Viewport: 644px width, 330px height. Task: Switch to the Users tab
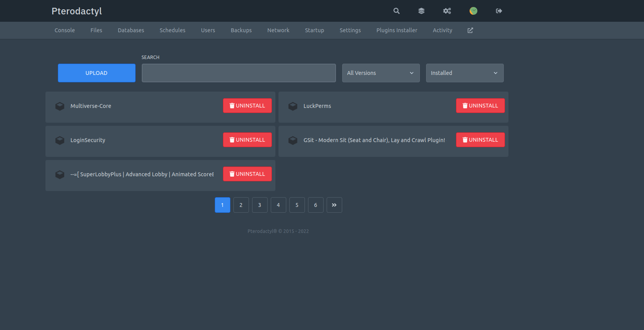click(x=208, y=30)
